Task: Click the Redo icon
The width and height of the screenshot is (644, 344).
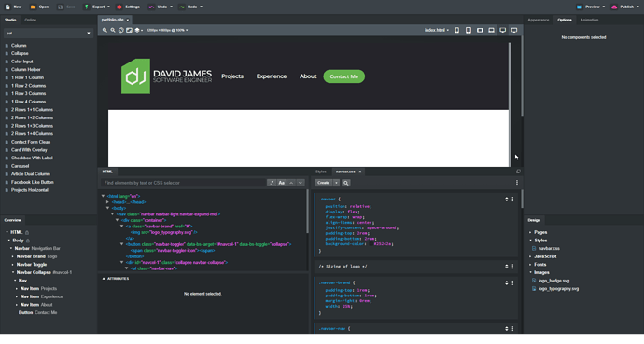Action: coord(182,7)
